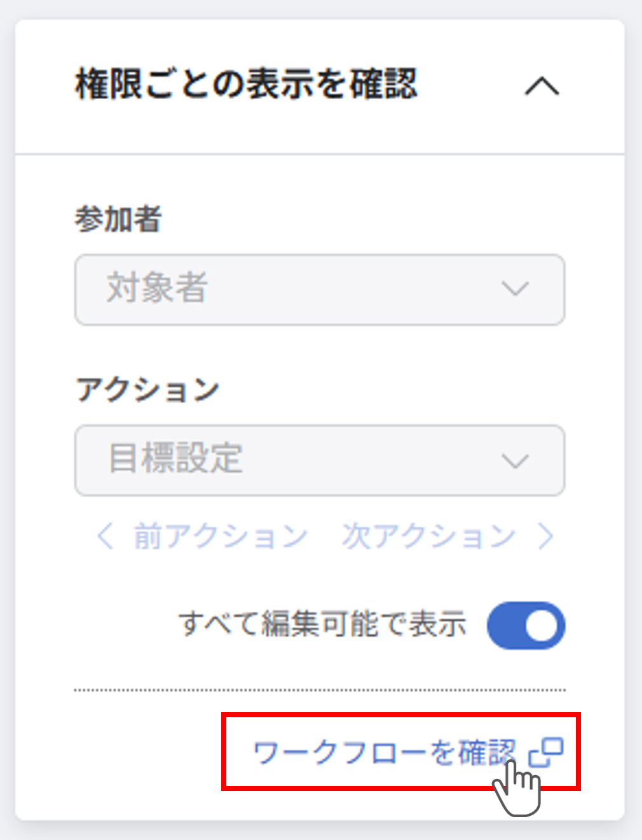Image resolution: width=642 pixels, height=840 pixels.
Task: Click the external window icon beside ワークフローを確認
Action: (x=546, y=752)
